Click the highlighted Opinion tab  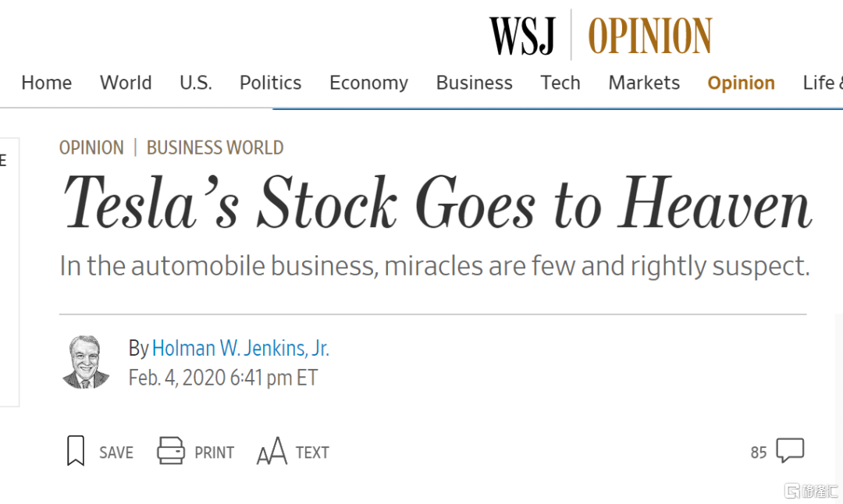click(741, 83)
